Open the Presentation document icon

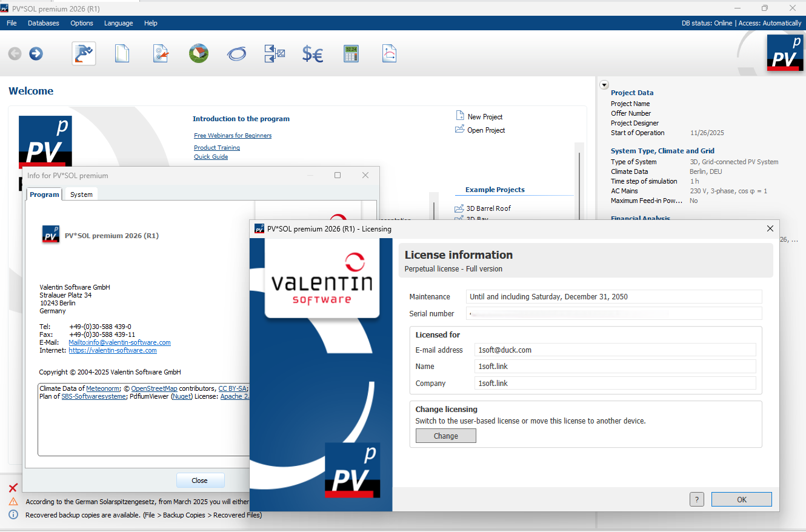click(389, 54)
